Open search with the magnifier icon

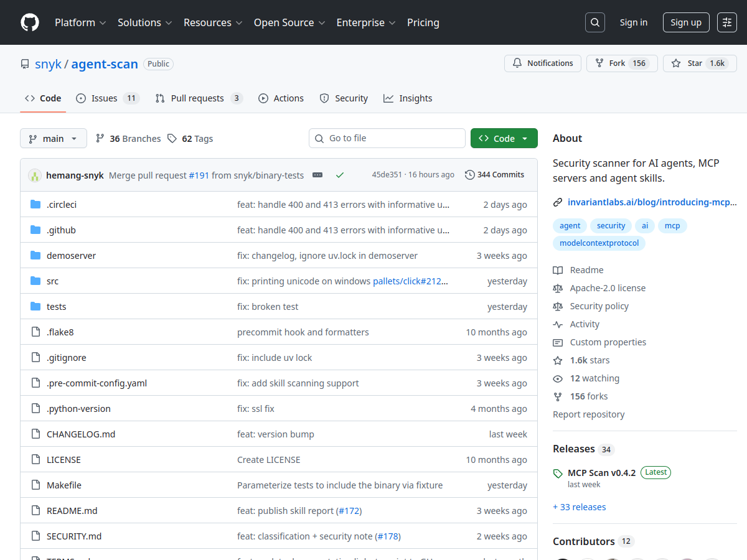(x=594, y=22)
